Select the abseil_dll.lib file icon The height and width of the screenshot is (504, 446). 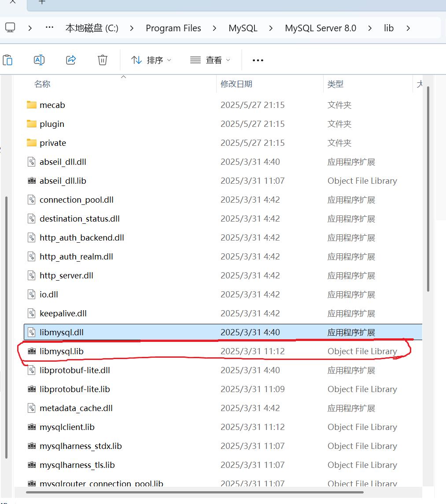point(32,181)
